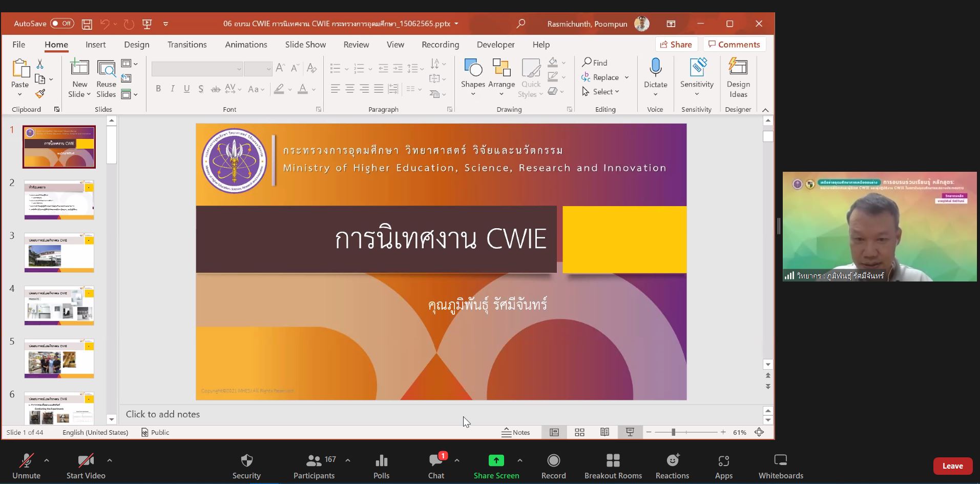
Task: Click Clear All Formatting icon
Action: [311, 68]
